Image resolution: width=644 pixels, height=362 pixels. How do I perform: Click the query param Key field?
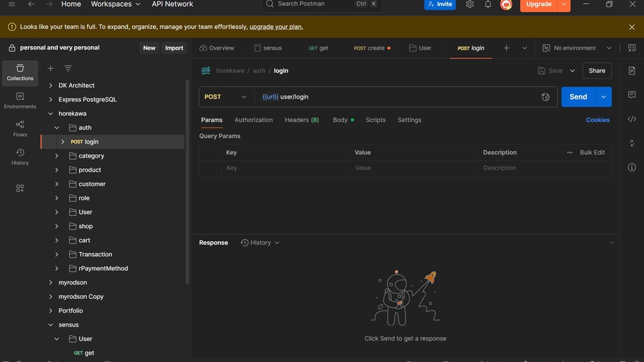(286, 168)
